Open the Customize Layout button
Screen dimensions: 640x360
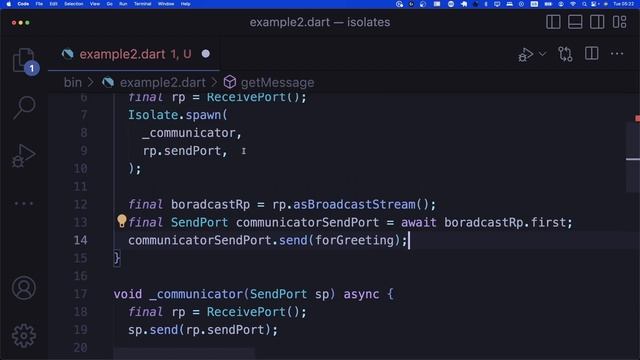(619, 22)
